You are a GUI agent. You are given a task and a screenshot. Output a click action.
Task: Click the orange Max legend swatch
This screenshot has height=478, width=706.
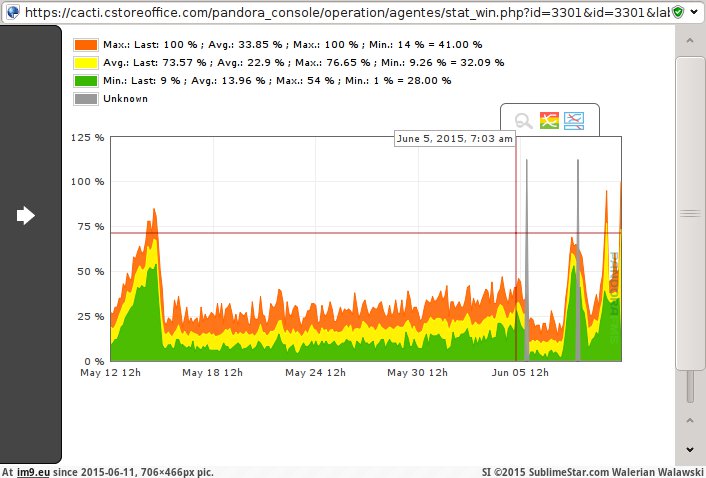pyautogui.click(x=86, y=45)
